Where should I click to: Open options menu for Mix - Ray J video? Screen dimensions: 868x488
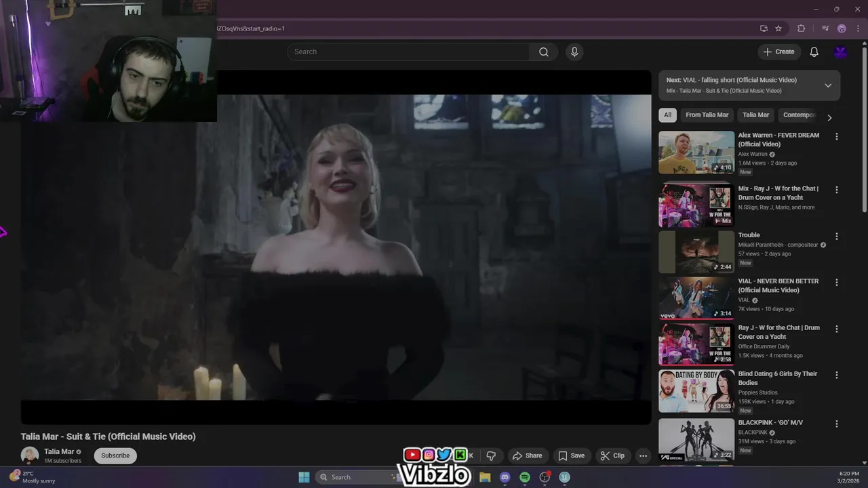point(836,190)
